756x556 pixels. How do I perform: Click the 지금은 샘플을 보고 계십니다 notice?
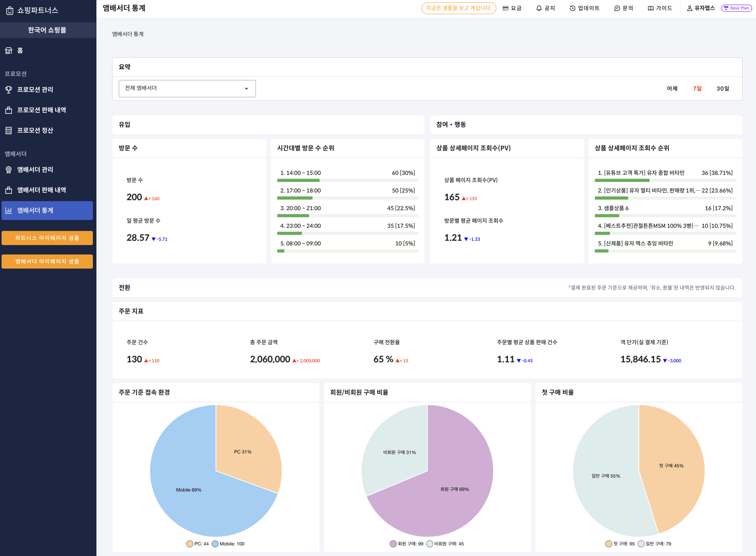459,8
